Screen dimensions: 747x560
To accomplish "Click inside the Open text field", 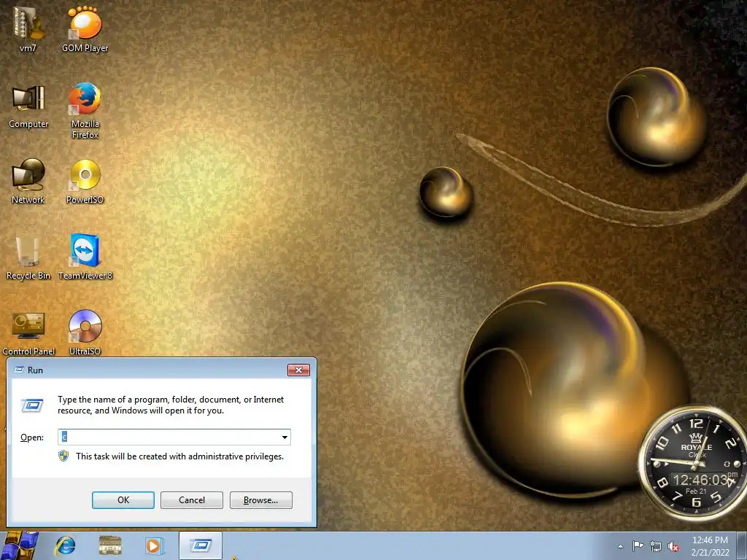I will [169, 437].
